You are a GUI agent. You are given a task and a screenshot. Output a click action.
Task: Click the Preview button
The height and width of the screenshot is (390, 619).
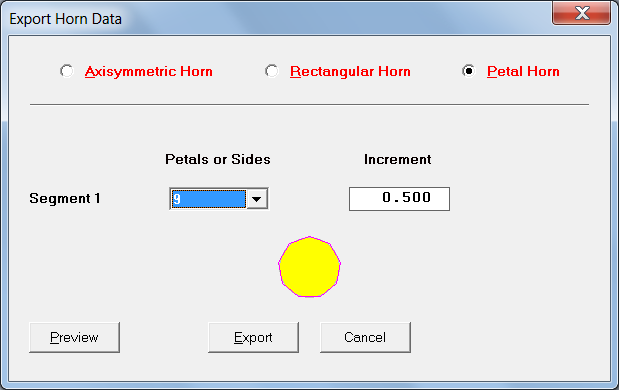pyautogui.click(x=74, y=337)
